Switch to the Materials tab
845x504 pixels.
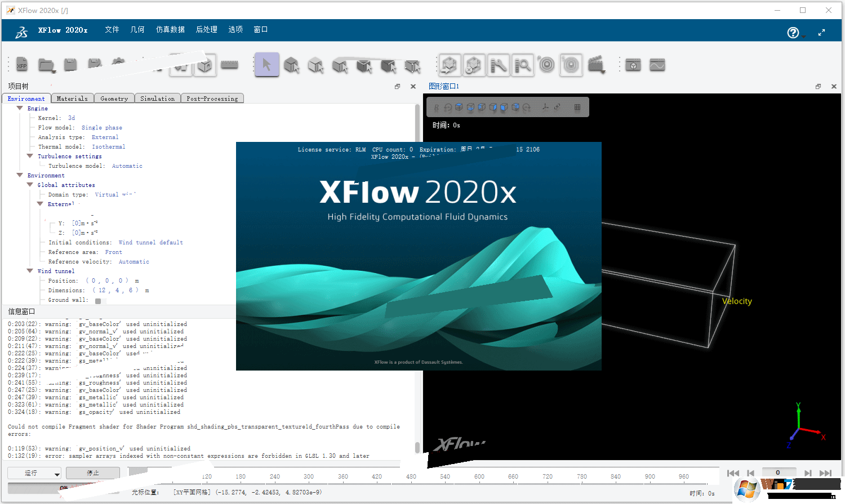tap(72, 99)
